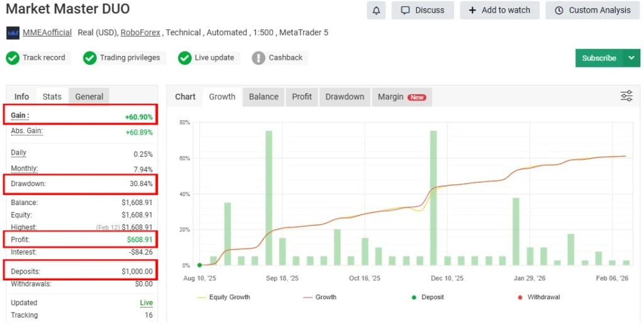This screenshot has height=327, width=644.
Task: Open the Margin chart tab
Action: click(402, 97)
